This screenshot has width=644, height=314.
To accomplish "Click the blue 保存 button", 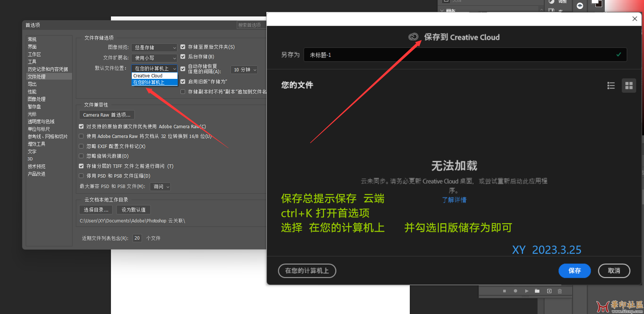I will pyautogui.click(x=575, y=271).
